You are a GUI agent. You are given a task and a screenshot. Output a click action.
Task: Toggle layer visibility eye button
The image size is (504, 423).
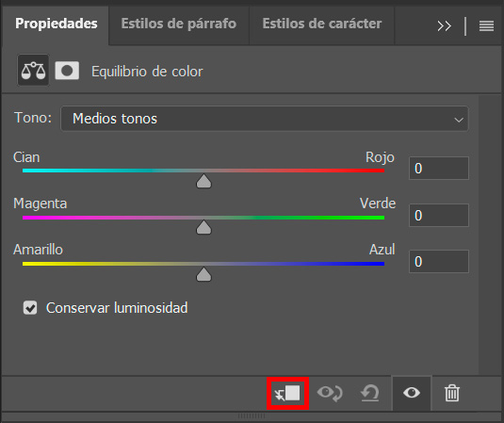[x=412, y=393]
